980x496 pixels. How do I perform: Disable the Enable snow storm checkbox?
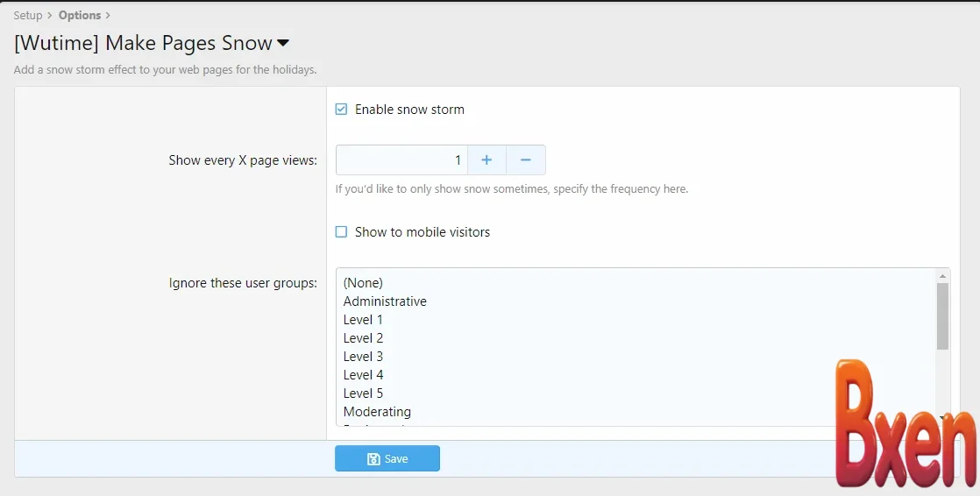click(342, 110)
